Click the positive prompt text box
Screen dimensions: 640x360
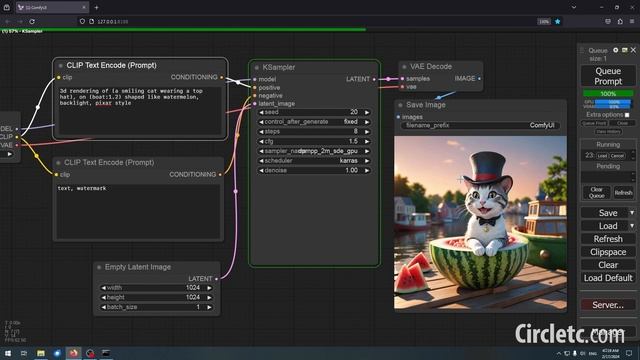tap(140, 110)
